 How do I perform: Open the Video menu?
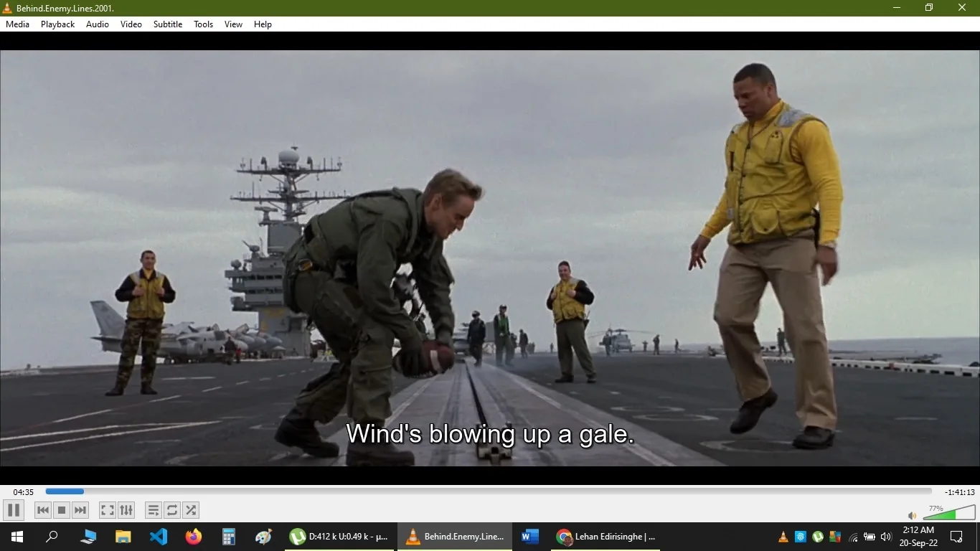[131, 24]
